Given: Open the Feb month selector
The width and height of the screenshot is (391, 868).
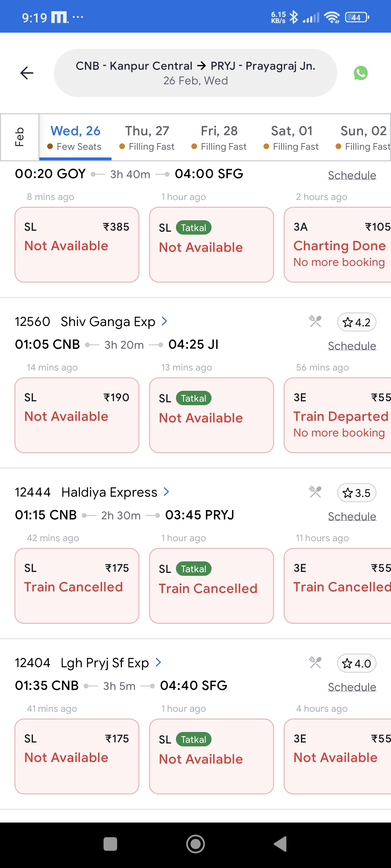Looking at the screenshot, I should tap(20, 137).
